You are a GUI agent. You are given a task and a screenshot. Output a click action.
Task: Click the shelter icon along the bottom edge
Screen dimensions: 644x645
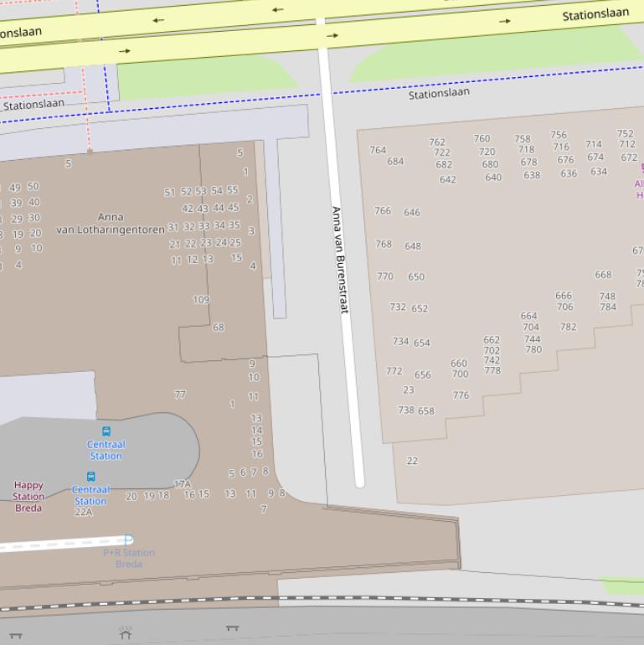point(126,632)
